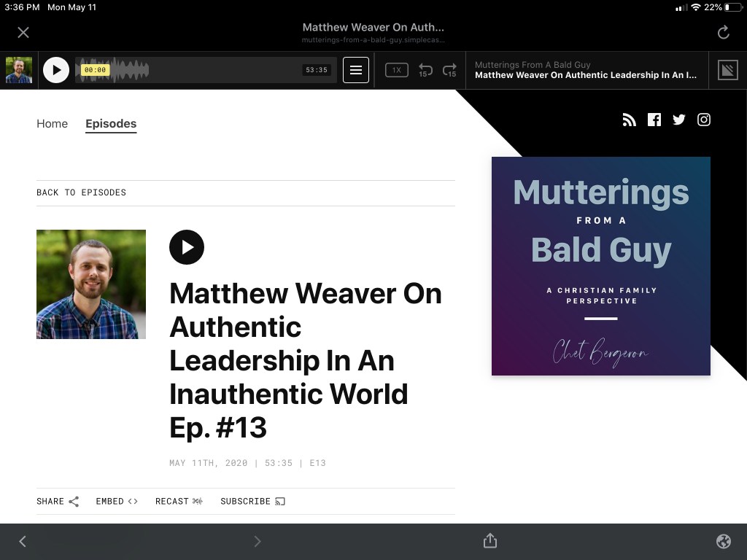This screenshot has width=747, height=560.
Task: Expand the Embed code option
Action: click(117, 501)
